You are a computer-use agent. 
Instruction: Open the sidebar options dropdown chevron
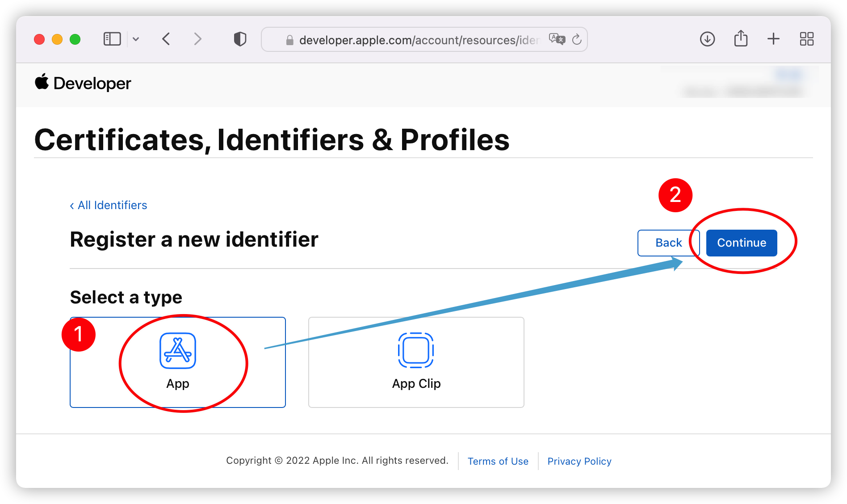(x=136, y=39)
